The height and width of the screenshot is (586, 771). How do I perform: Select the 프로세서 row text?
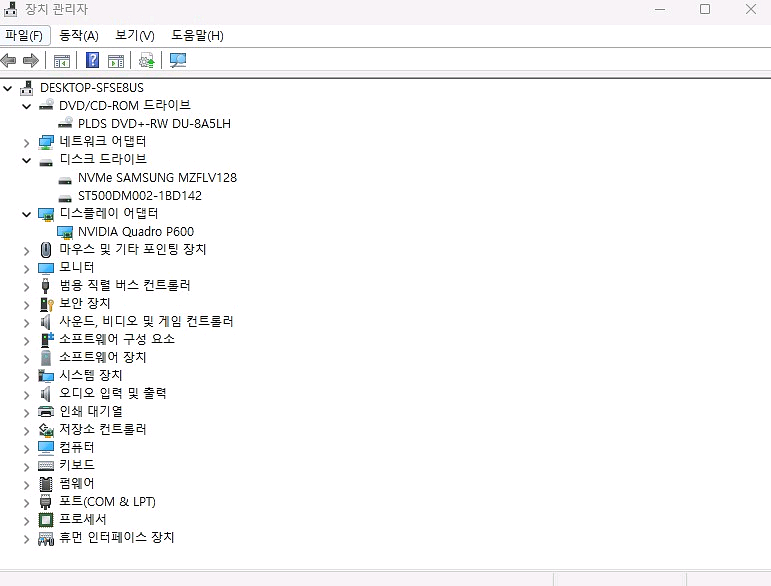tap(83, 519)
